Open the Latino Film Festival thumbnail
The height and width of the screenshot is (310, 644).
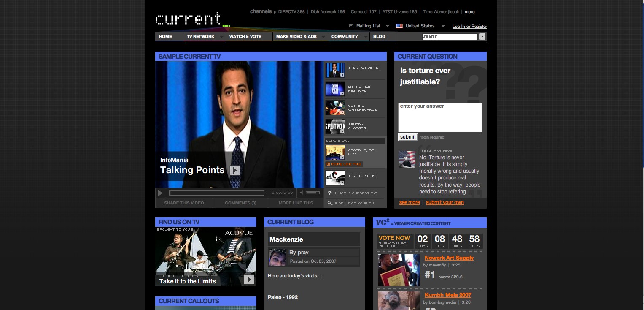335,89
